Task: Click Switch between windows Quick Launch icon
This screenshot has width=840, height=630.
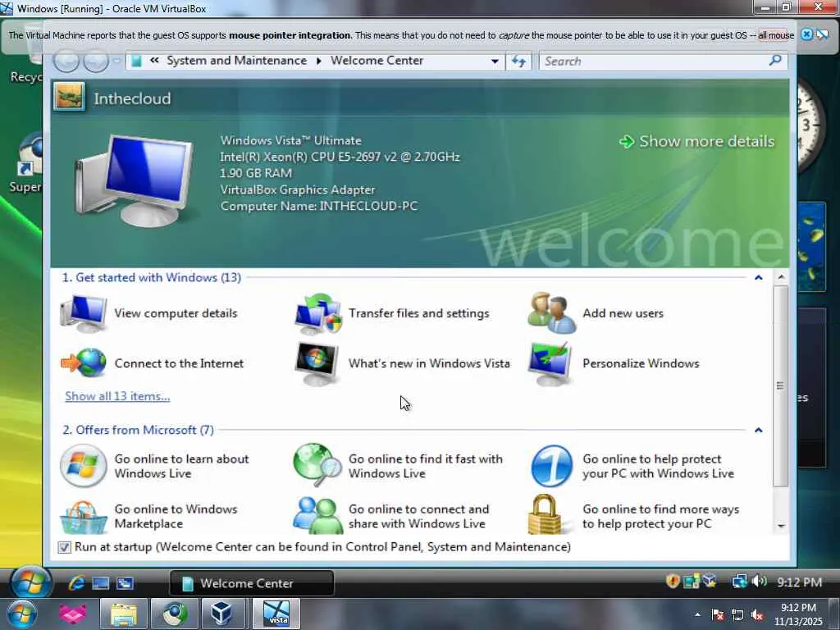Action: (x=125, y=583)
